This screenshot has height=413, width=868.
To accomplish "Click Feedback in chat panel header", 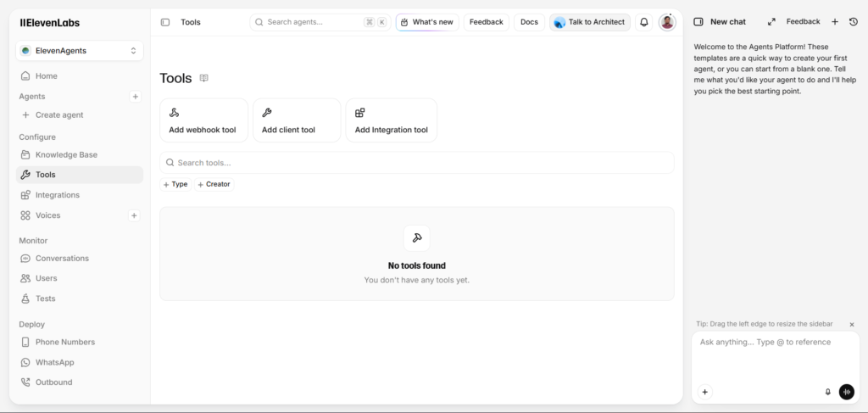I will [x=804, y=21].
